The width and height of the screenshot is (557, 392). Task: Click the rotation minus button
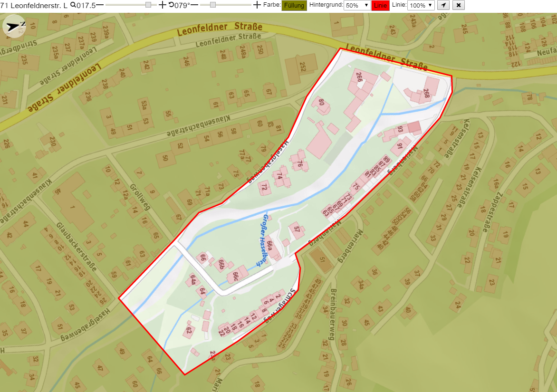point(194,5)
